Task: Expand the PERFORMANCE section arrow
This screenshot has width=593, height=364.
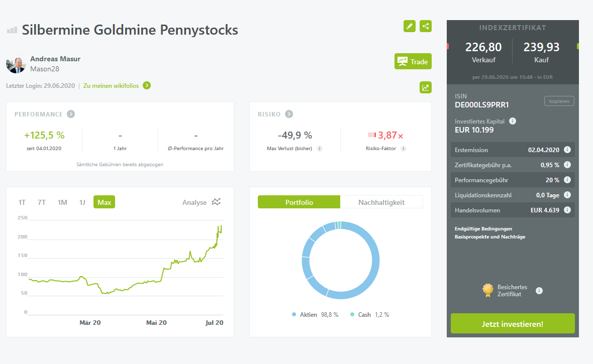Action: [x=70, y=114]
